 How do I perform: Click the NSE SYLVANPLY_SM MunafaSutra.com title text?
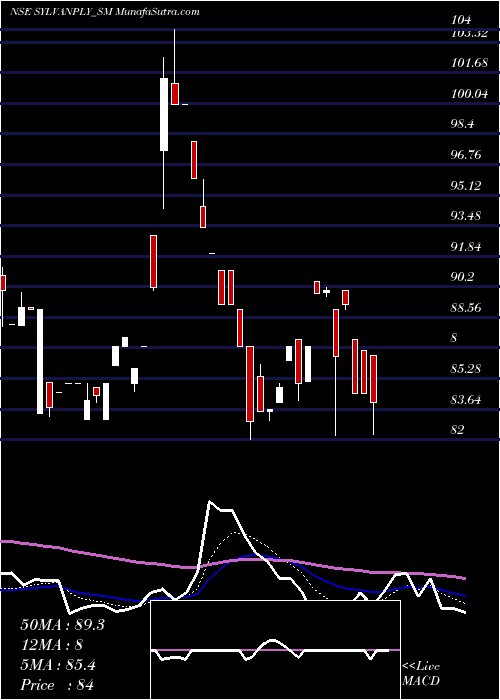[x=104, y=12]
